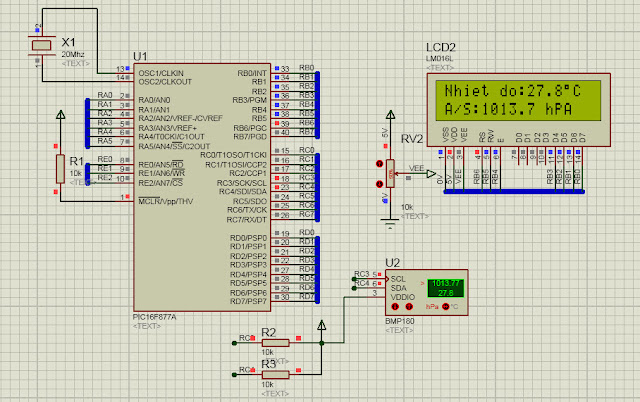The image size is (640, 402).
Task: Click the LCD2 green screen showing Nhiet do
Action: click(518, 100)
